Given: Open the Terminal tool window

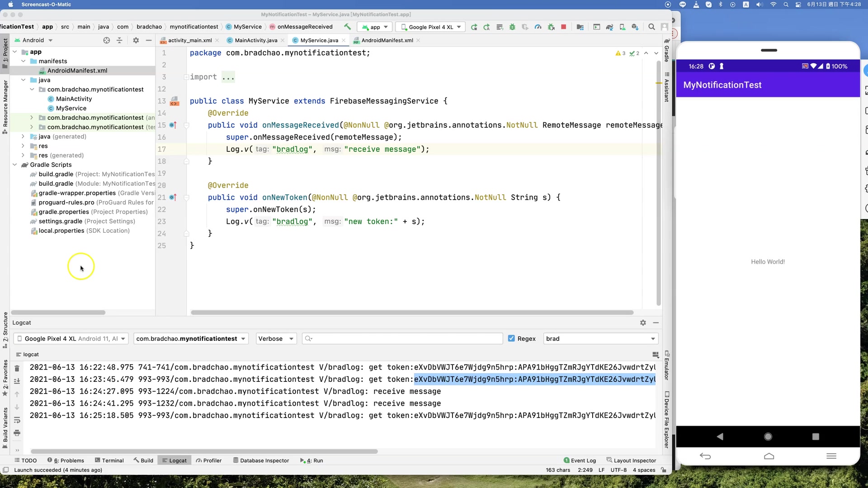Looking at the screenshot, I should [109, 460].
